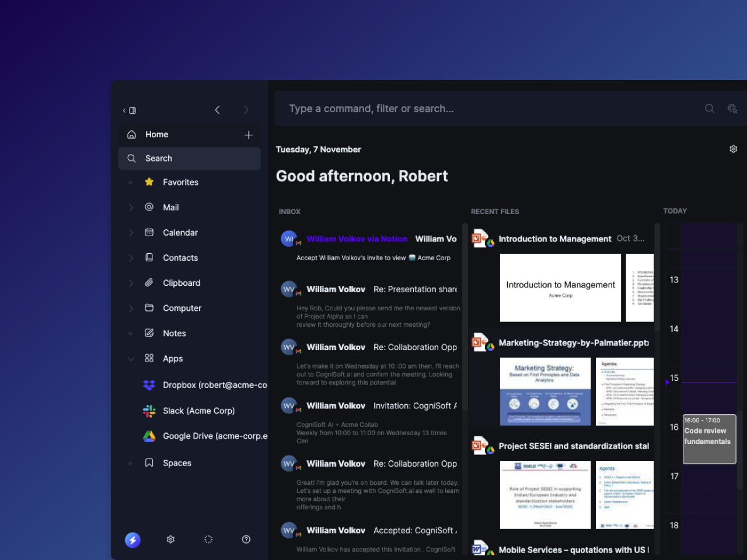Screen dimensions: 747x560
Task: Select the Notes pencil icon
Action: point(149,333)
